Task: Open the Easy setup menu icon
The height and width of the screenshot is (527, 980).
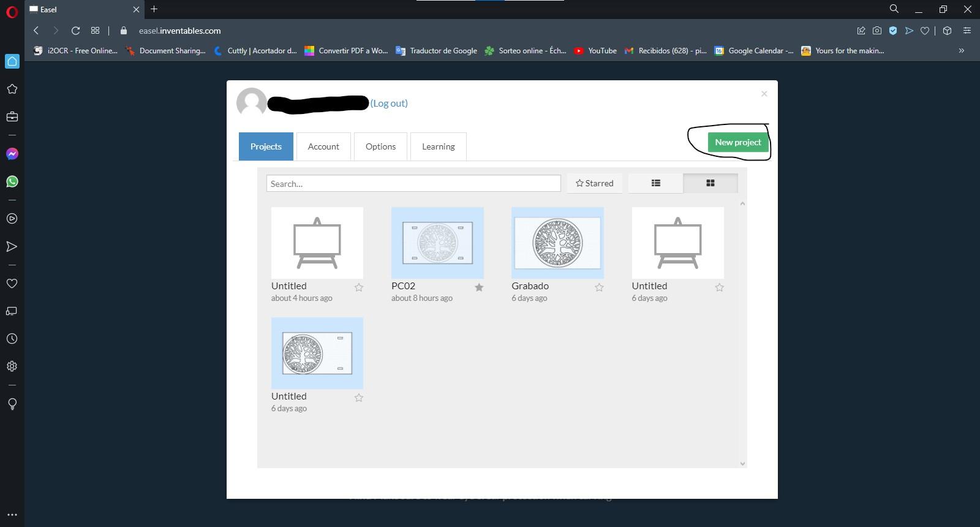Action: [x=967, y=31]
